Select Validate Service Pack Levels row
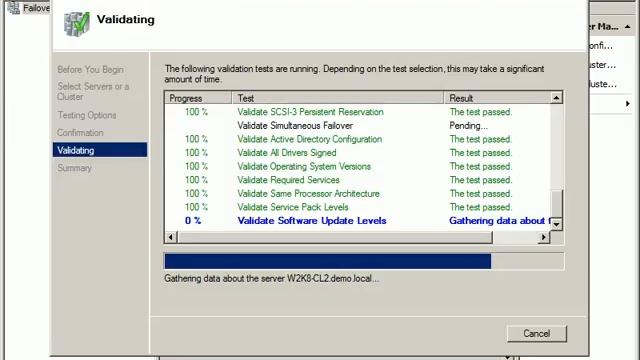640x360 pixels. 358,207
